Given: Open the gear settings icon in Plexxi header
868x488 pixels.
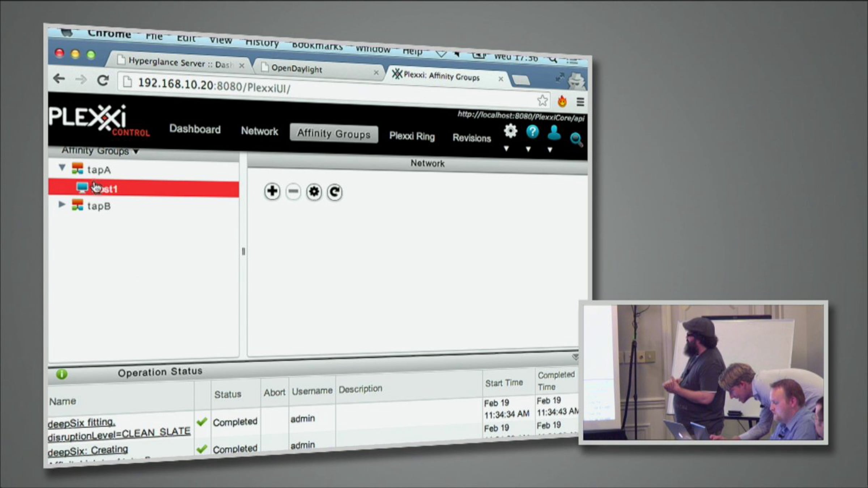Looking at the screenshot, I should click(510, 131).
